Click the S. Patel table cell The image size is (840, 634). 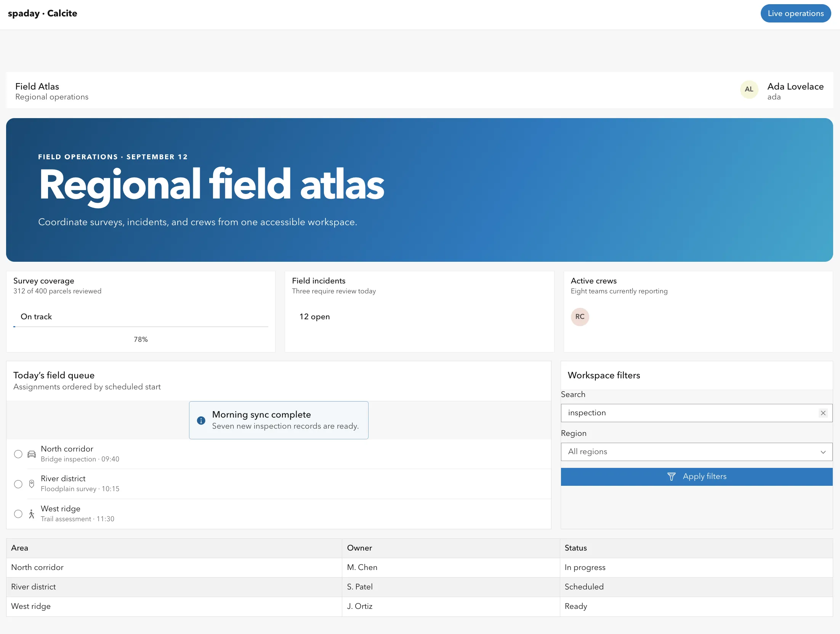tap(451, 587)
